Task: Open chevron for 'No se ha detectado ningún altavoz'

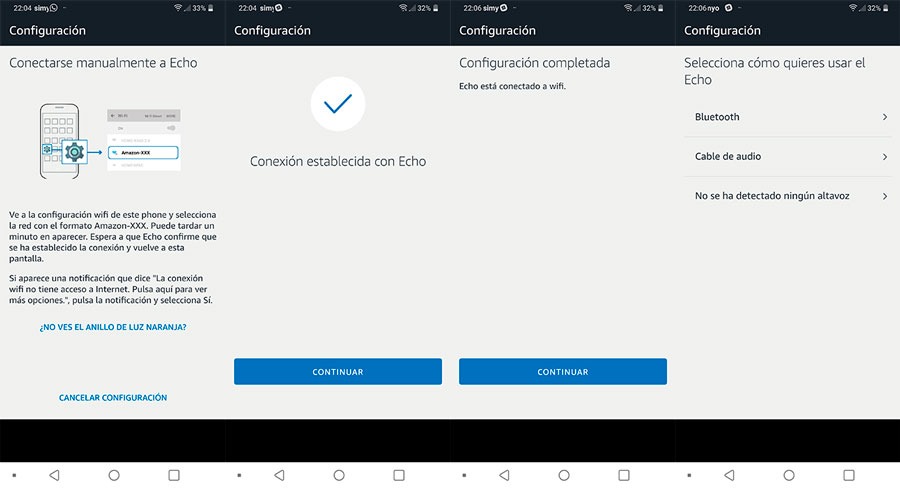Action: point(885,197)
